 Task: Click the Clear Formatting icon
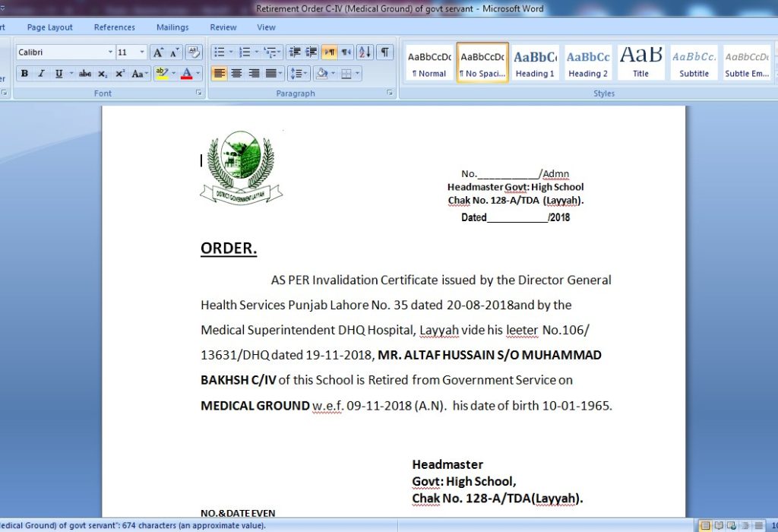(x=194, y=52)
